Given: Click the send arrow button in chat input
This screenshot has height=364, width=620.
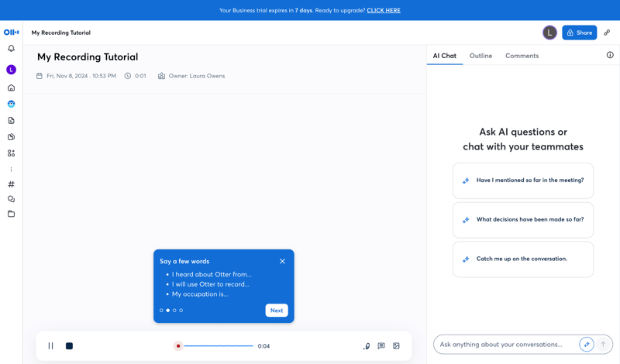Looking at the screenshot, I should click(x=603, y=344).
